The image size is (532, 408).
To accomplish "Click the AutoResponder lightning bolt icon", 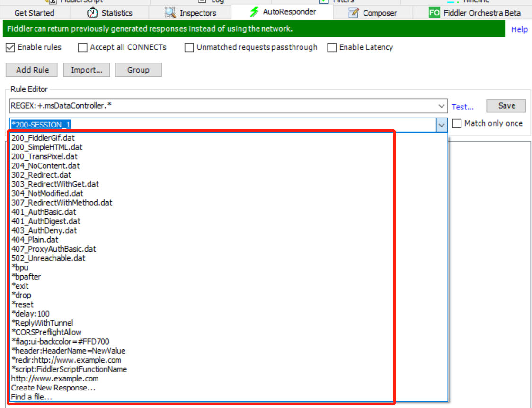I will 254,11.
